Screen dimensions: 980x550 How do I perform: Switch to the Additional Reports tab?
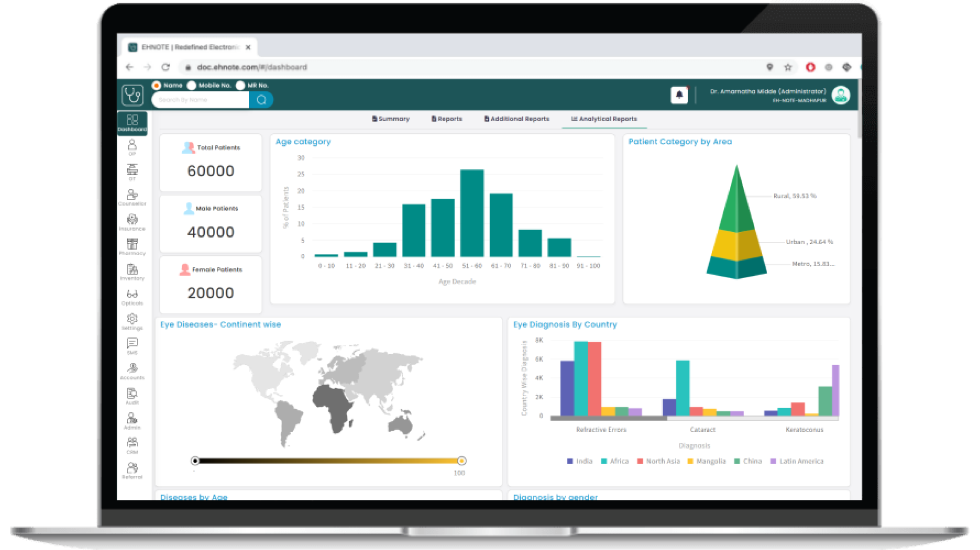click(517, 119)
